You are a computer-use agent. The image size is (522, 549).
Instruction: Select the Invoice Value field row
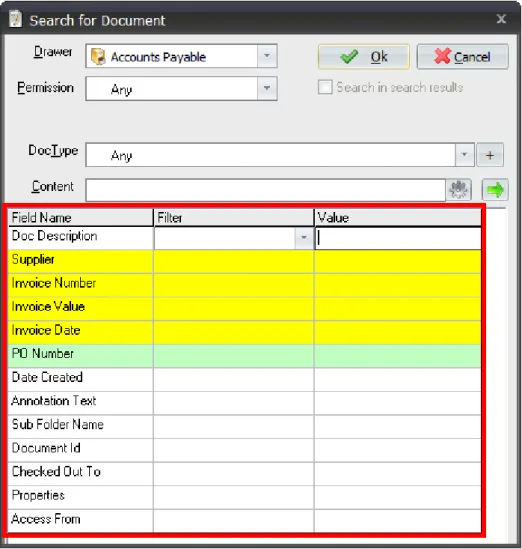244,309
